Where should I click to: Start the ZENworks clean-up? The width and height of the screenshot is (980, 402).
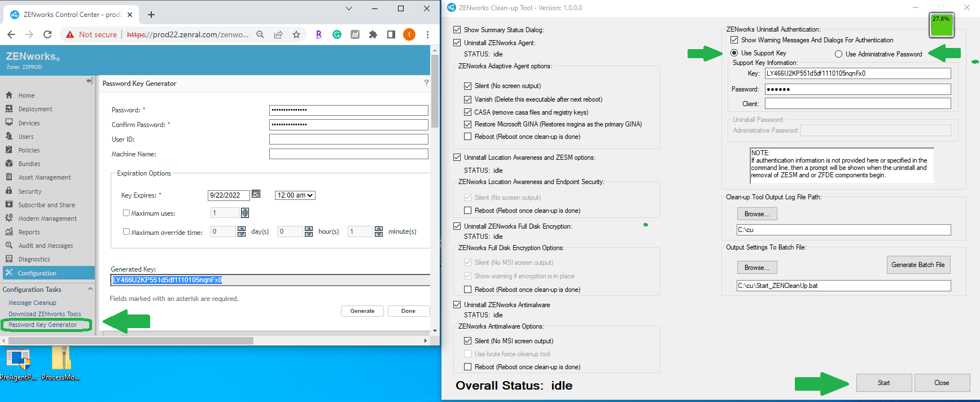883,383
